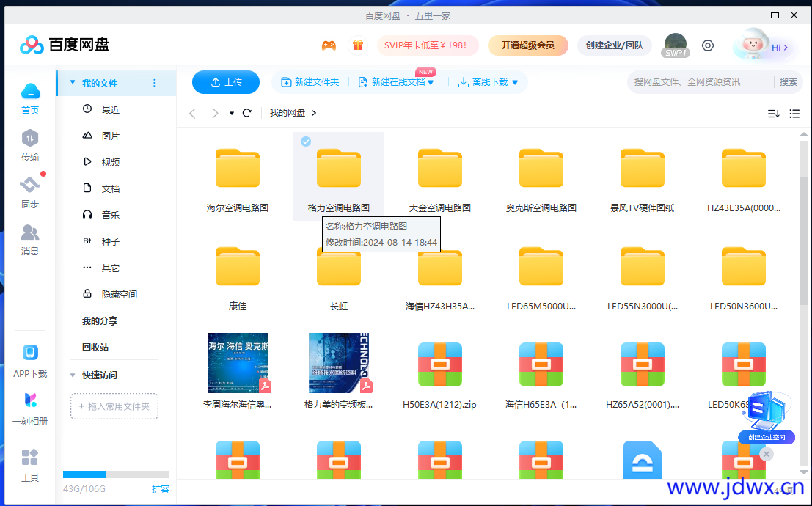Open the navigation history dropdown arrow
Image resolution: width=812 pixels, height=506 pixels.
point(232,114)
